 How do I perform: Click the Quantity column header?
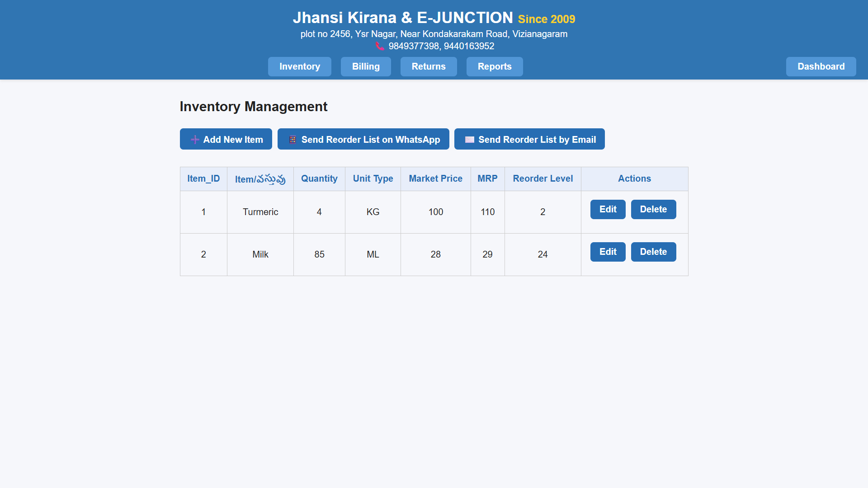(319, 178)
